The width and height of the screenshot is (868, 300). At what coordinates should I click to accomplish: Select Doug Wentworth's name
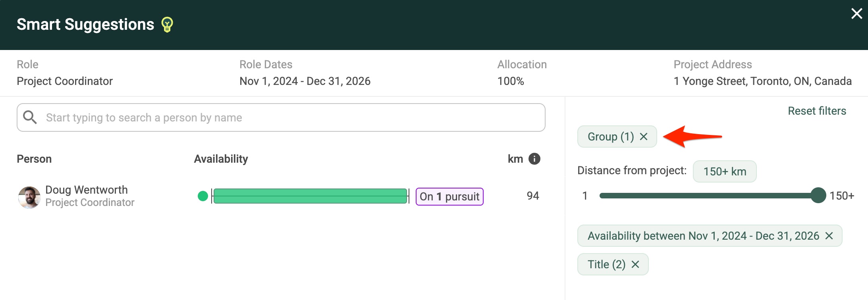click(87, 190)
